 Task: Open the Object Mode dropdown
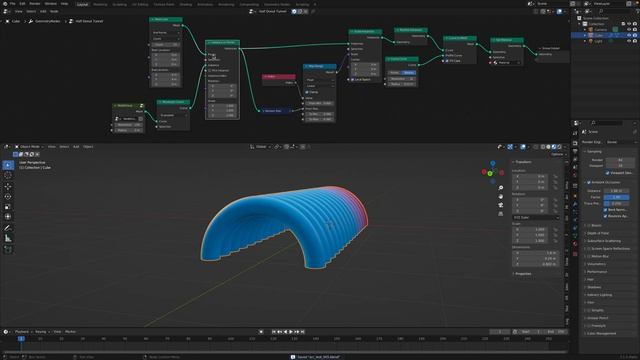pyautogui.click(x=30, y=147)
